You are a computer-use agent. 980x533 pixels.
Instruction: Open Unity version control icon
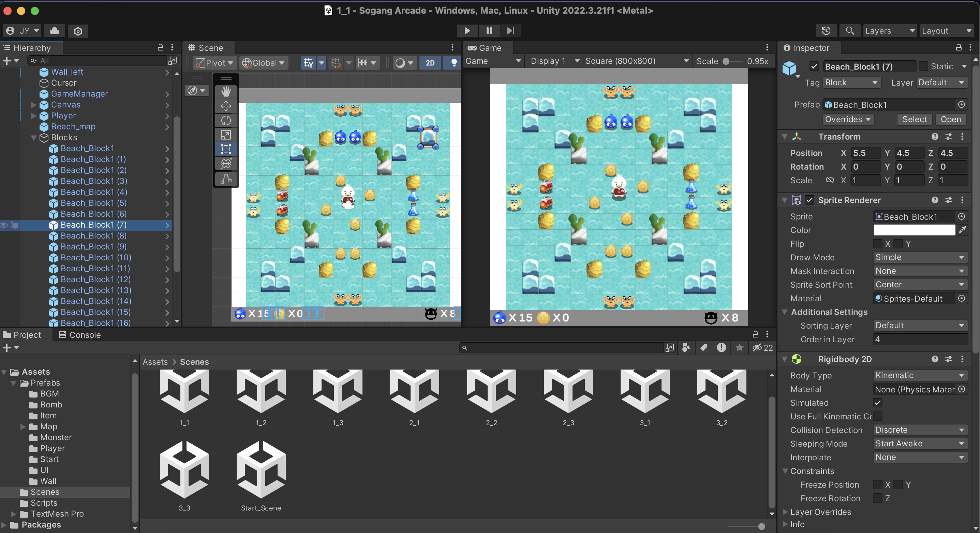point(78,31)
